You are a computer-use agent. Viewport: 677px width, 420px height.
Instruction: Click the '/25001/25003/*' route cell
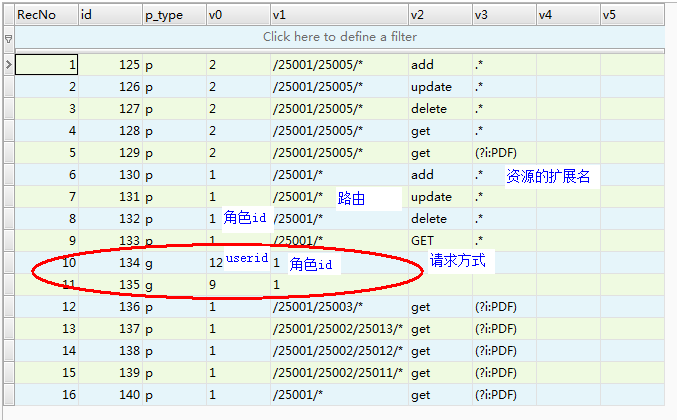(x=339, y=307)
